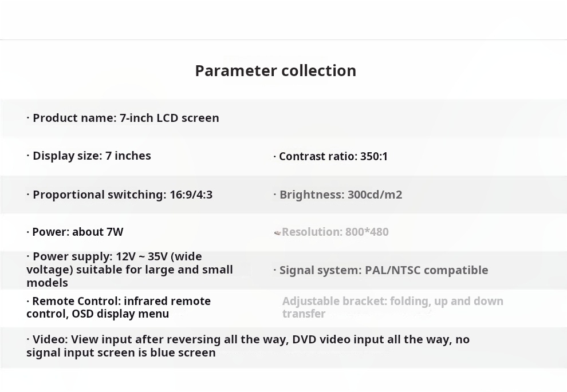Click 'OSD display menu' text
This screenshot has width=567, height=392.
pos(120,314)
